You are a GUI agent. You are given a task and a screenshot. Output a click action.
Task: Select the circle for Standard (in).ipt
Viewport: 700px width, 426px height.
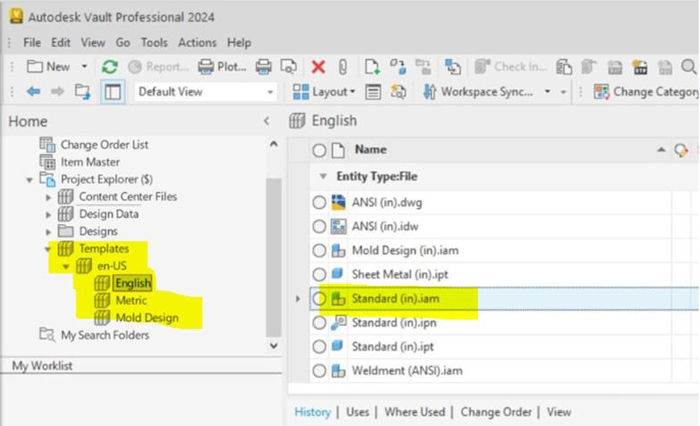[x=319, y=347]
